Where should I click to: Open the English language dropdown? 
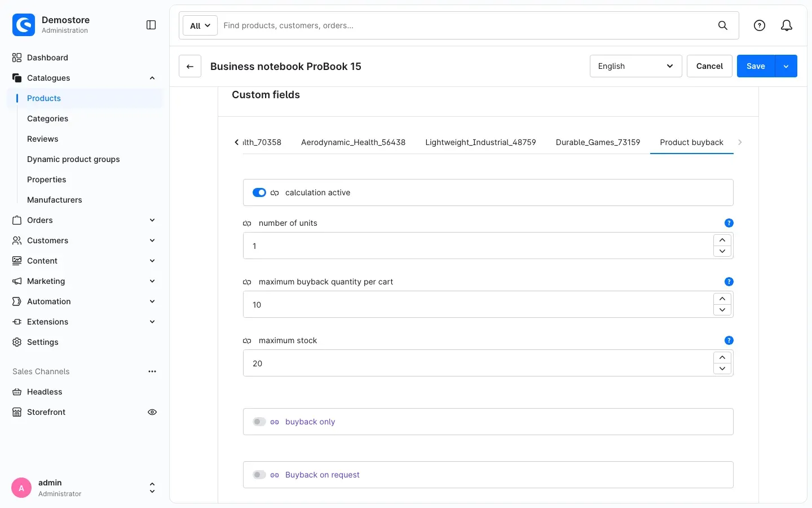(636, 66)
